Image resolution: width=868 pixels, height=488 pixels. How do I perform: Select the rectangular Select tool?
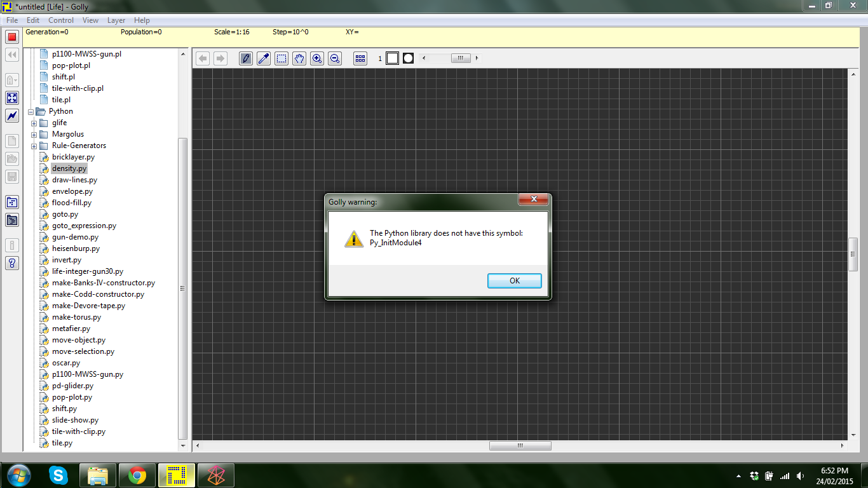click(281, 58)
